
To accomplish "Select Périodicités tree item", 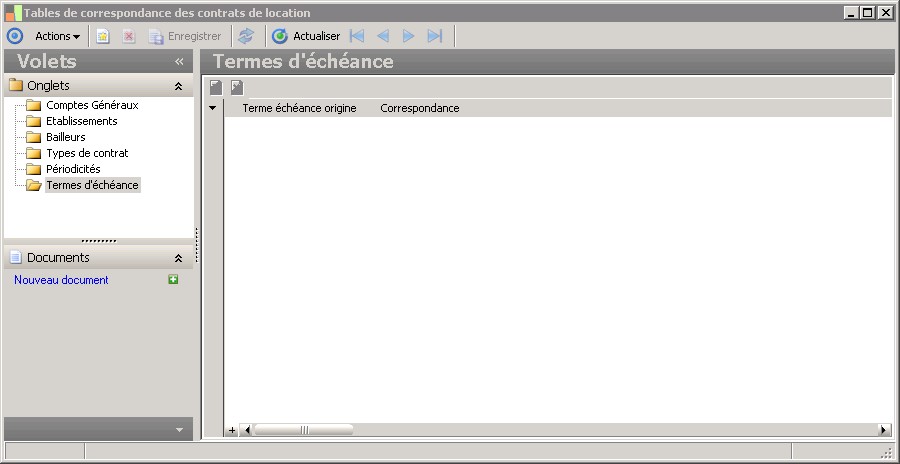I will [x=73, y=169].
